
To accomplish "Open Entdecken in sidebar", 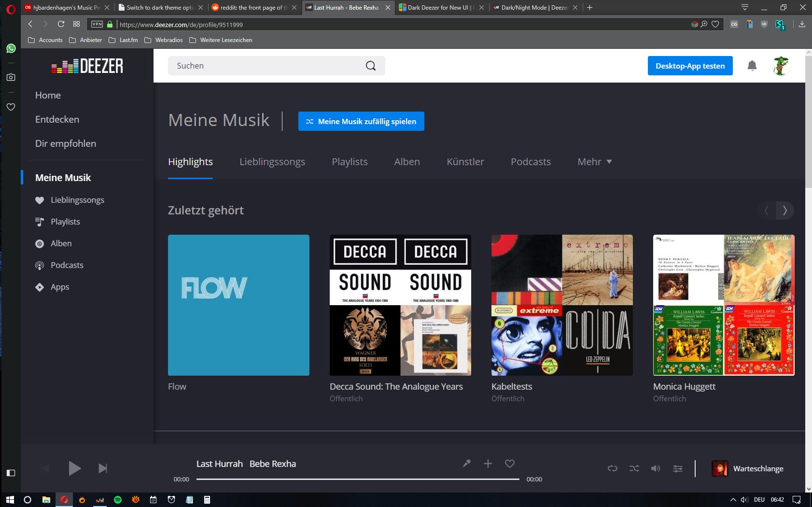I will click(57, 119).
